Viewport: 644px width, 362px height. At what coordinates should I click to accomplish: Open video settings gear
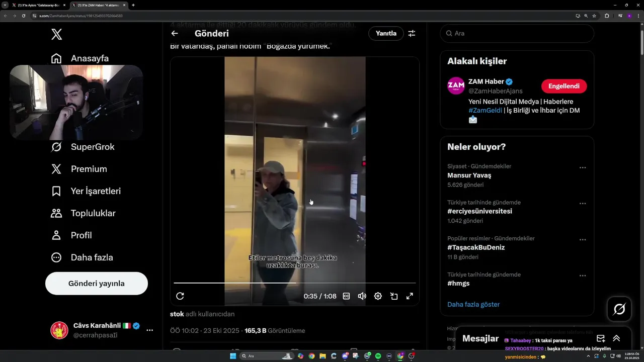coord(378,296)
